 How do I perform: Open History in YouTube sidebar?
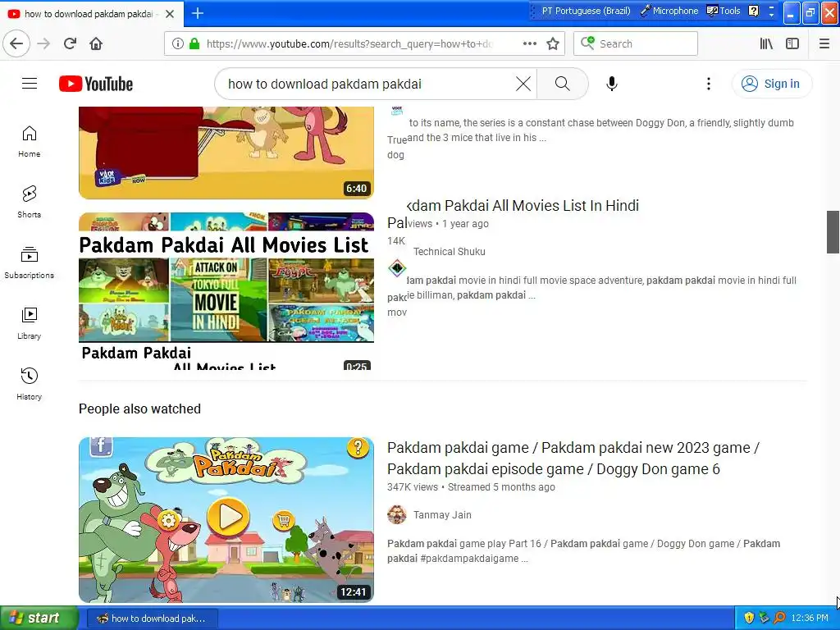click(30, 384)
